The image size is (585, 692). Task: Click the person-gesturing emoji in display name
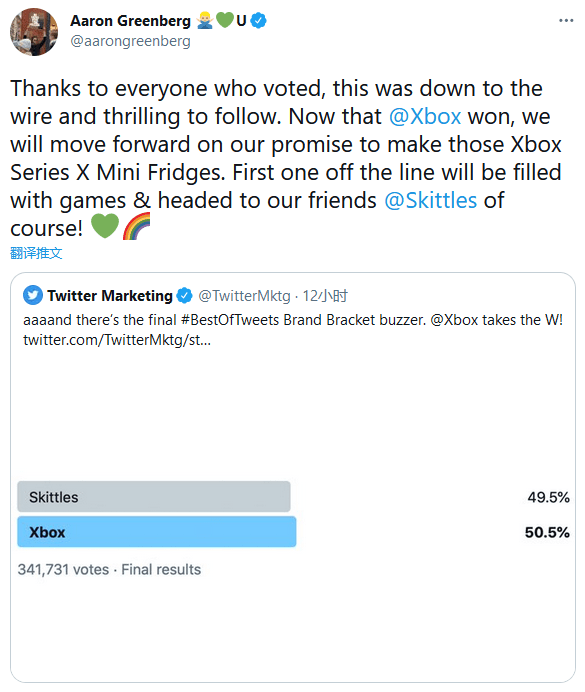point(205,20)
